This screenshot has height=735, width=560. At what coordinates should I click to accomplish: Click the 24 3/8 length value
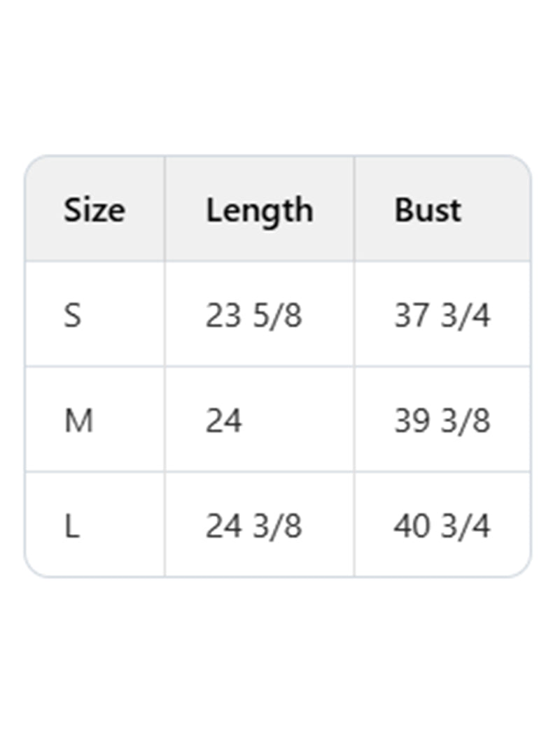(x=253, y=526)
